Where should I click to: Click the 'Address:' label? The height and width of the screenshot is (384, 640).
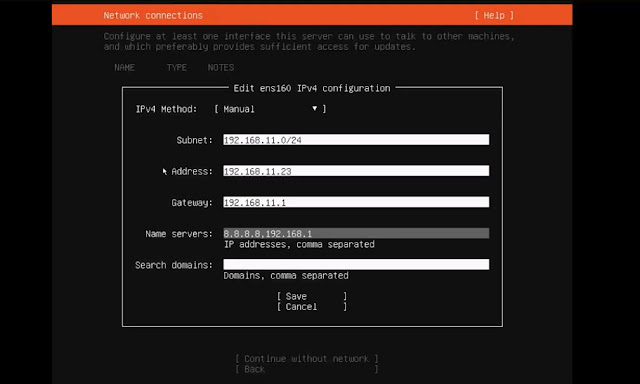pos(192,171)
